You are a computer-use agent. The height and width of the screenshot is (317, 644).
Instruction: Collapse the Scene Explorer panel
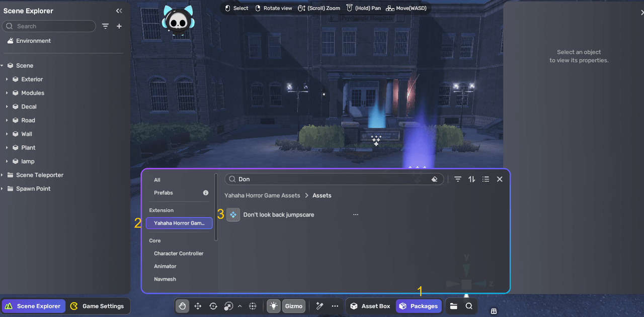(x=119, y=11)
